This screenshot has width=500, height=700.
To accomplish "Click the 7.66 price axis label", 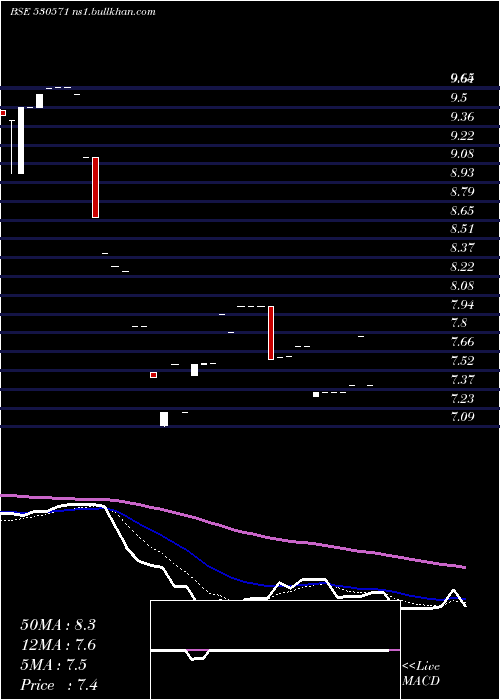I will pos(462,342).
